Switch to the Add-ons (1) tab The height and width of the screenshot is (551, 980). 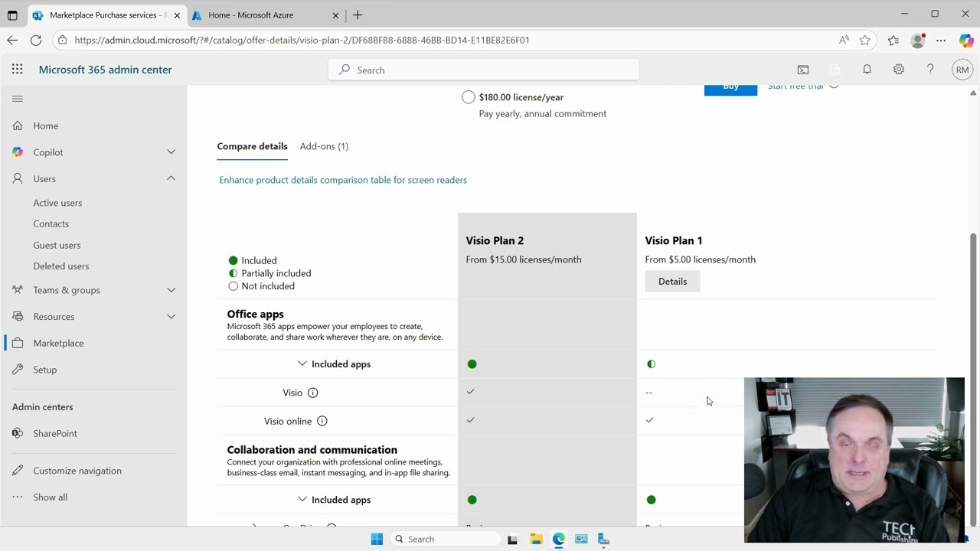coord(324,146)
